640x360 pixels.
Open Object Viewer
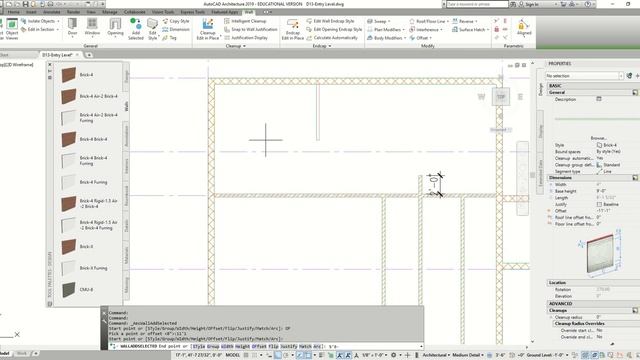[x=12, y=29]
